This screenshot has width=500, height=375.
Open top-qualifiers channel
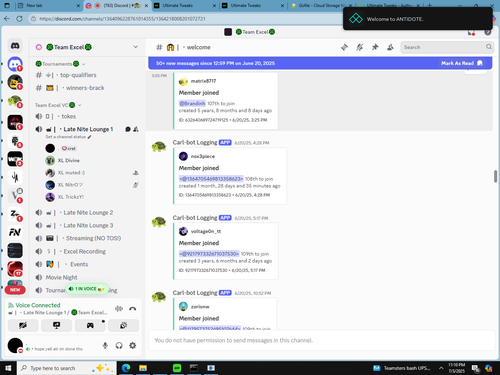click(x=87, y=75)
